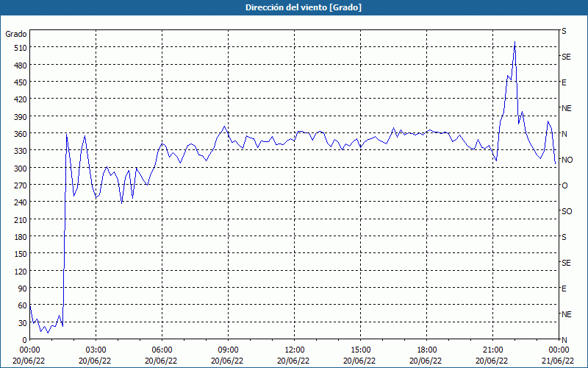Viewport: 588px width, 368px height.
Task: Select the 270 degree axis value
Action: coord(21,185)
